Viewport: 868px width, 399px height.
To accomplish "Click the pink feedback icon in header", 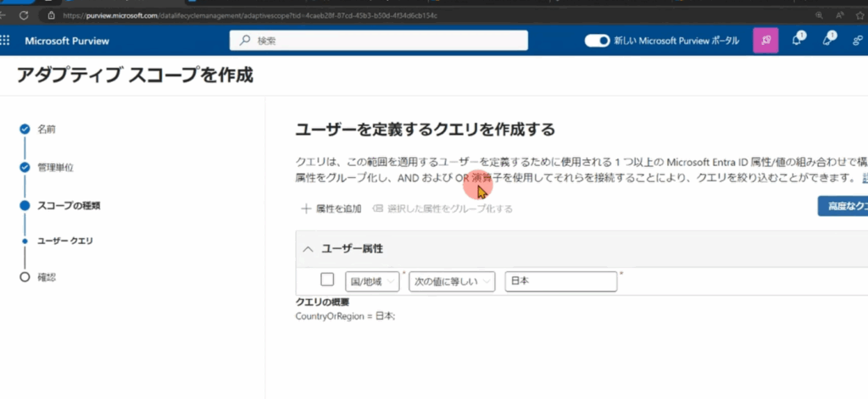I will click(x=765, y=41).
